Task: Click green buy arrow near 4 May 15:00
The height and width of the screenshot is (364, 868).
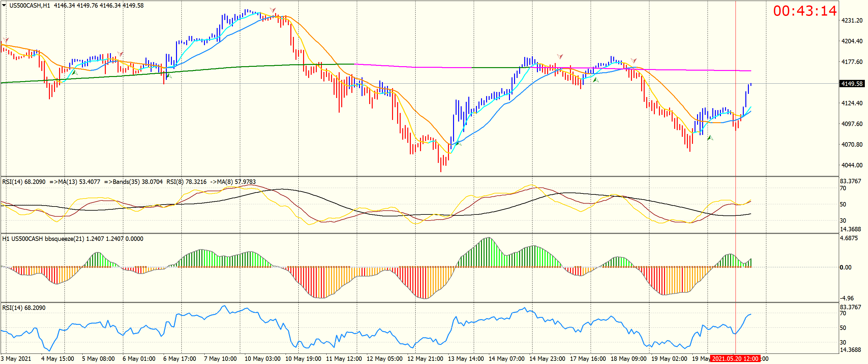Action: tap(75, 72)
